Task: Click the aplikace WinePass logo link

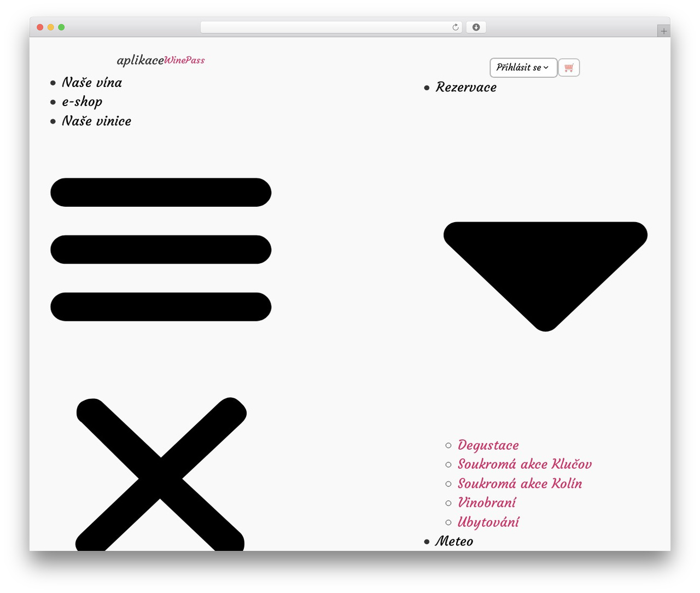Action: [x=161, y=60]
